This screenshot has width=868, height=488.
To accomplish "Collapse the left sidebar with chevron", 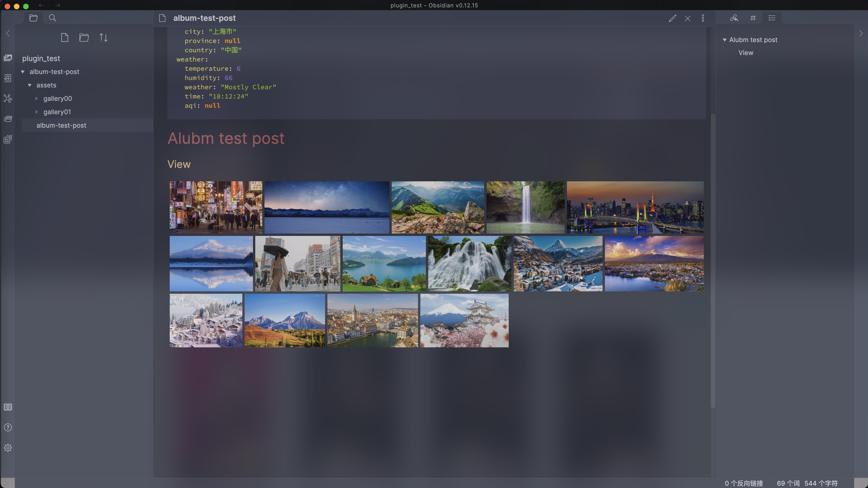I will [x=8, y=33].
